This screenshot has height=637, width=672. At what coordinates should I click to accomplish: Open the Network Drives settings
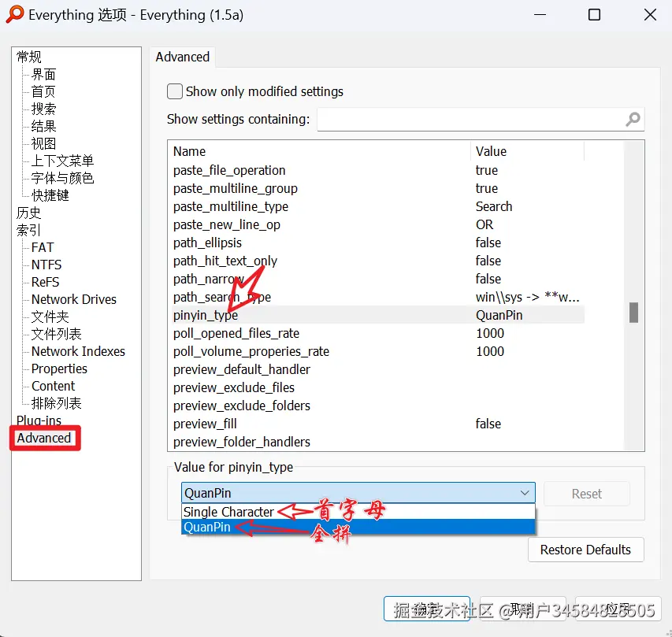(x=74, y=299)
